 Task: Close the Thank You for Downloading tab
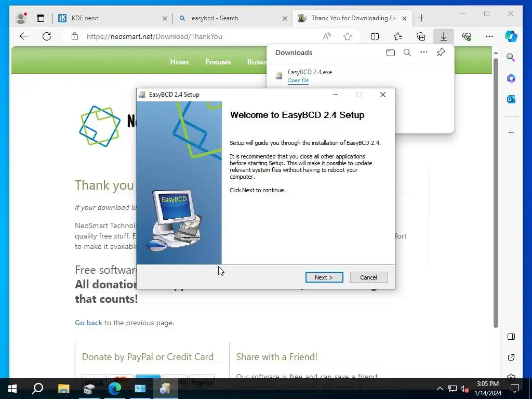pyautogui.click(x=404, y=18)
